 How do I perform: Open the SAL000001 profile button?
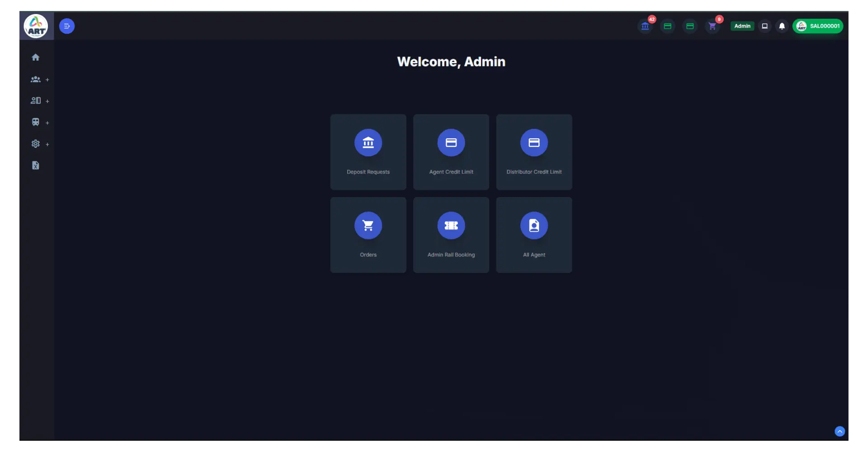click(818, 26)
